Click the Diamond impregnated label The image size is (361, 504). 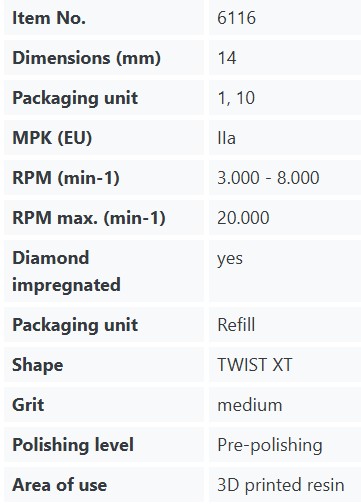pos(66,271)
